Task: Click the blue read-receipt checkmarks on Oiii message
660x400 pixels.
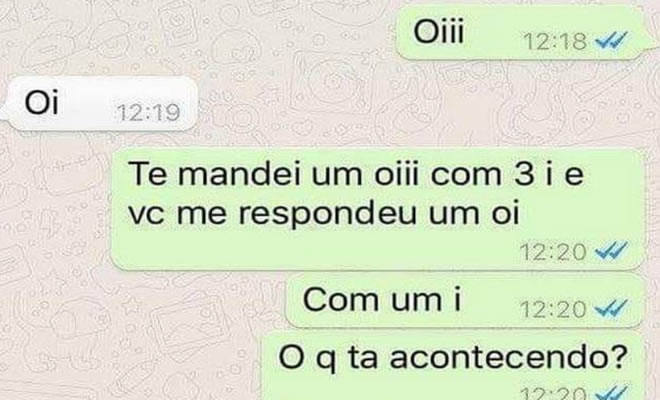Action: click(611, 41)
